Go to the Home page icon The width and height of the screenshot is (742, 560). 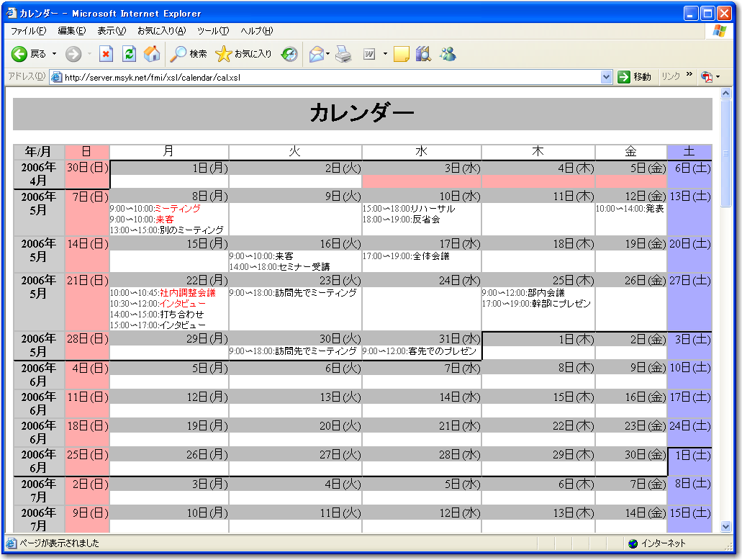click(152, 54)
